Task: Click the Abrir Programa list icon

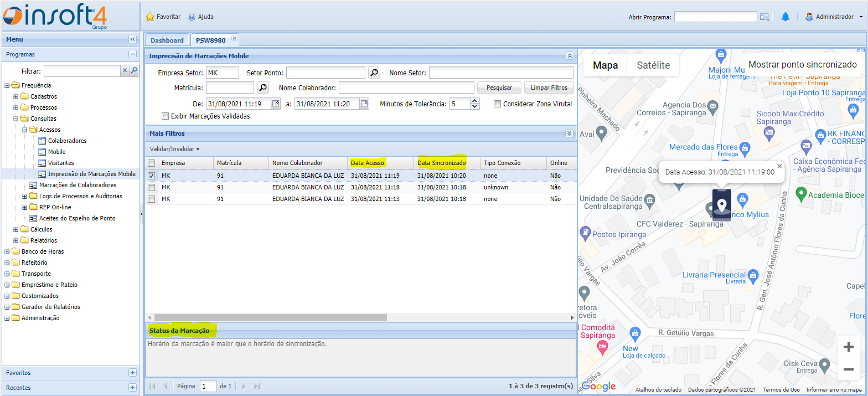Action: pos(764,17)
